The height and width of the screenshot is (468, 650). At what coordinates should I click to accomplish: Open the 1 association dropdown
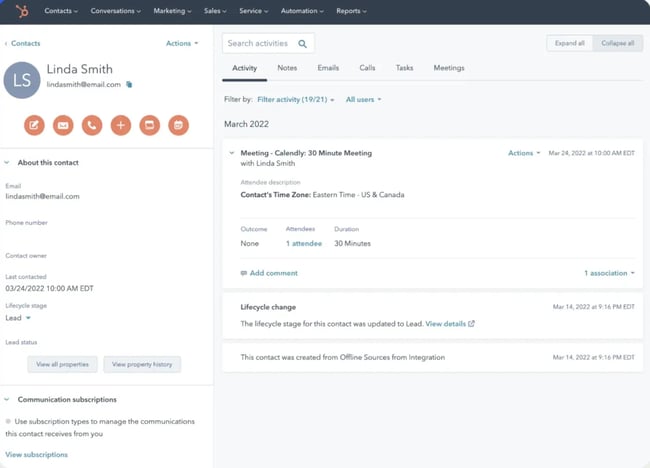click(609, 273)
